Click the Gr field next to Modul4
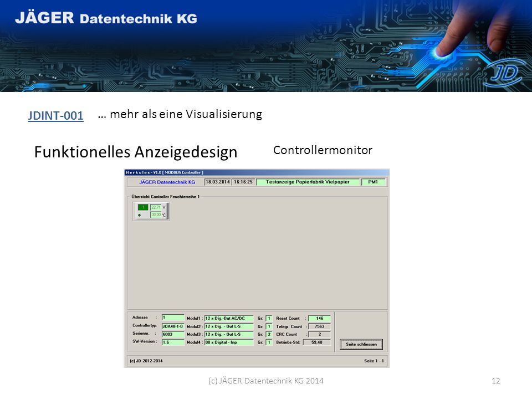532x399 pixels. coord(269,342)
